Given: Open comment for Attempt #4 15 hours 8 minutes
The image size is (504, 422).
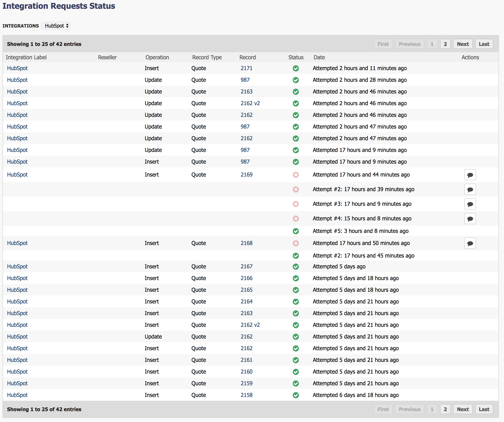Looking at the screenshot, I should (470, 219).
